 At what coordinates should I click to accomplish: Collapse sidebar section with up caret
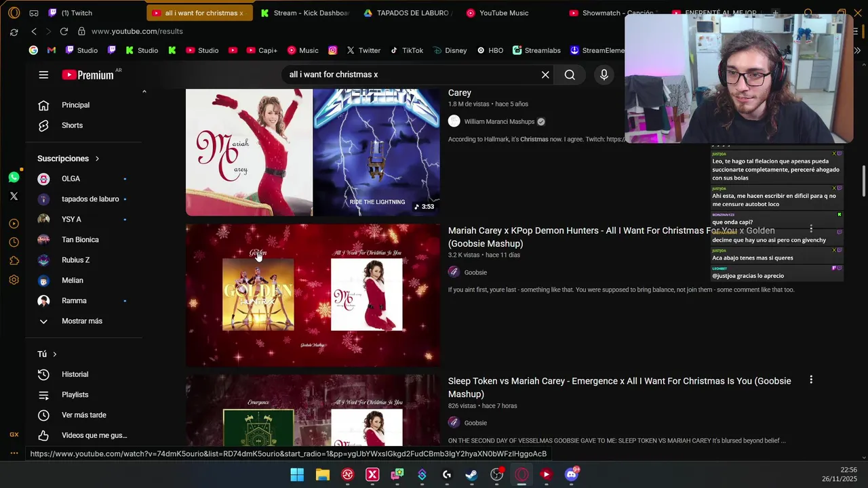[144, 91]
